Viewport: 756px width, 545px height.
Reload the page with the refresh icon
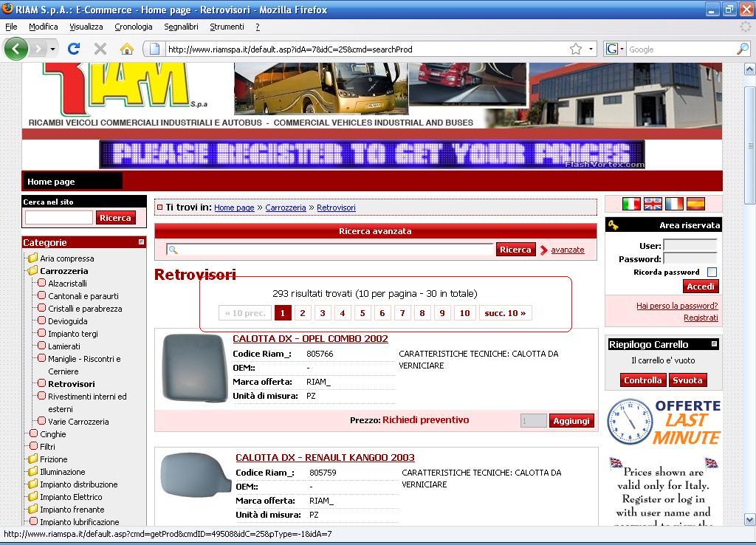[x=74, y=49]
